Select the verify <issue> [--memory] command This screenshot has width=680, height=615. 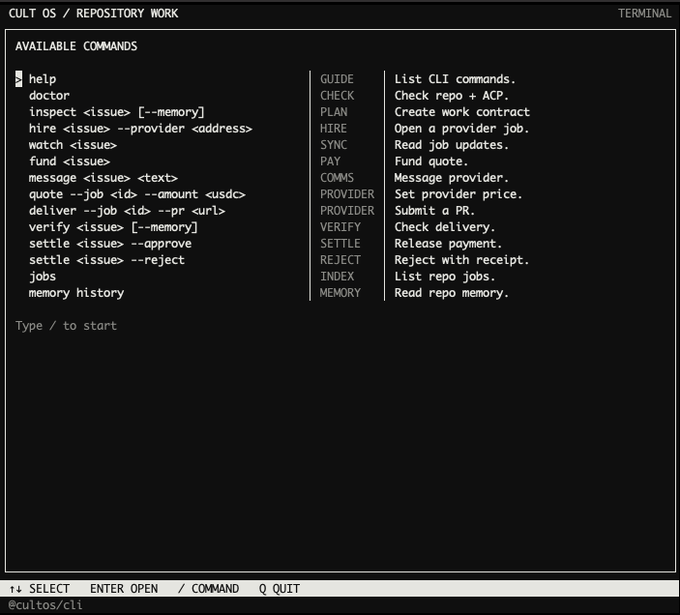pos(113,227)
